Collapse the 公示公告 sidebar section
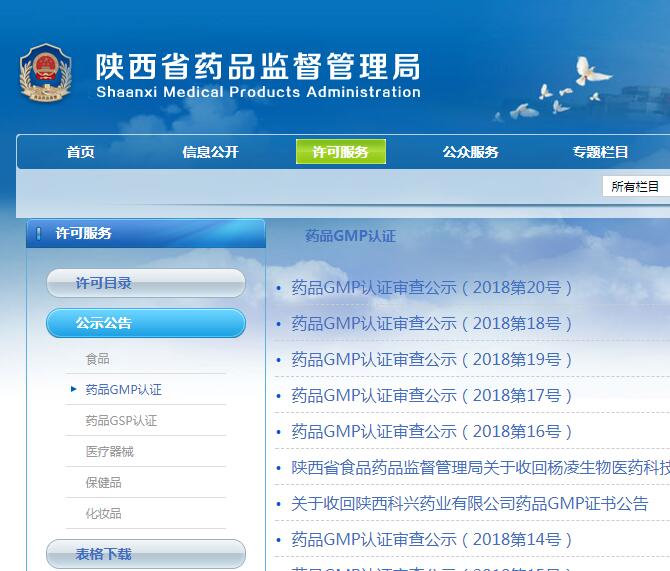Viewport: 670px width, 571px height. [145, 323]
